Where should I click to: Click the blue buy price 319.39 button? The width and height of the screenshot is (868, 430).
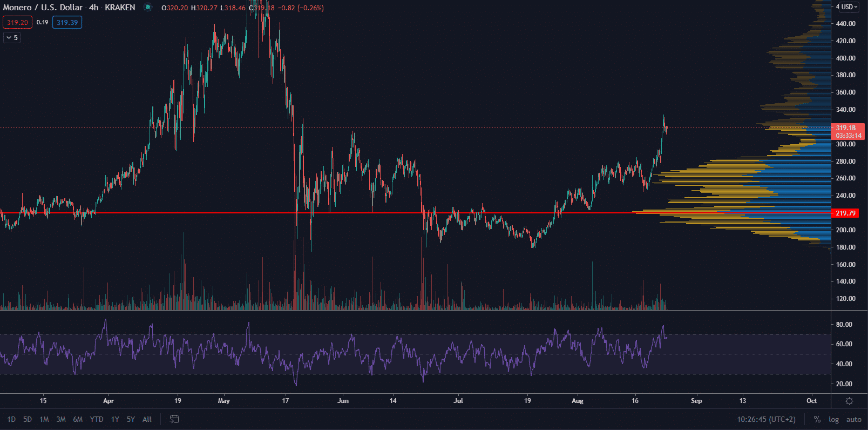(x=67, y=23)
